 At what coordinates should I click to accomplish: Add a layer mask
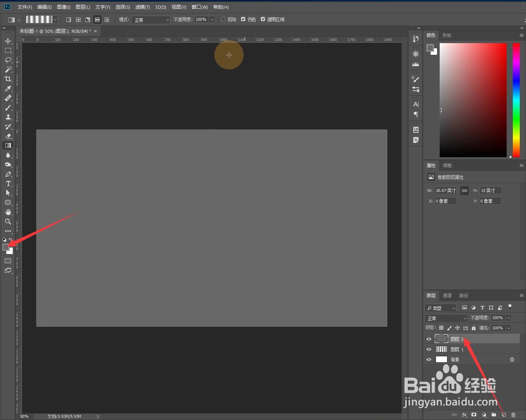point(474,415)
